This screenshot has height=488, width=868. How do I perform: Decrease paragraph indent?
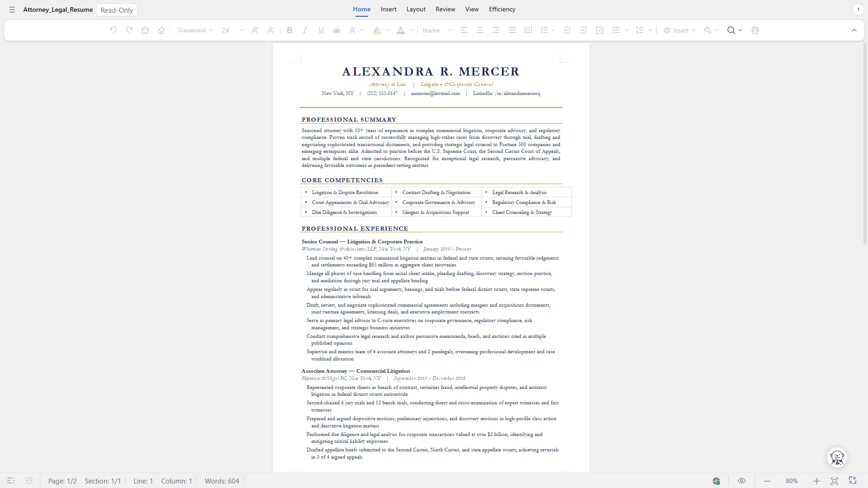[x=567, y=30]
